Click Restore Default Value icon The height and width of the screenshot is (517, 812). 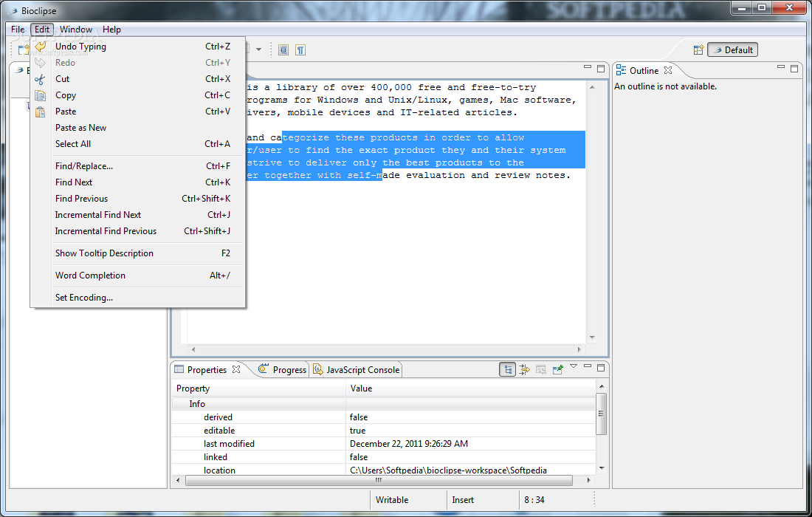[540, 369]
